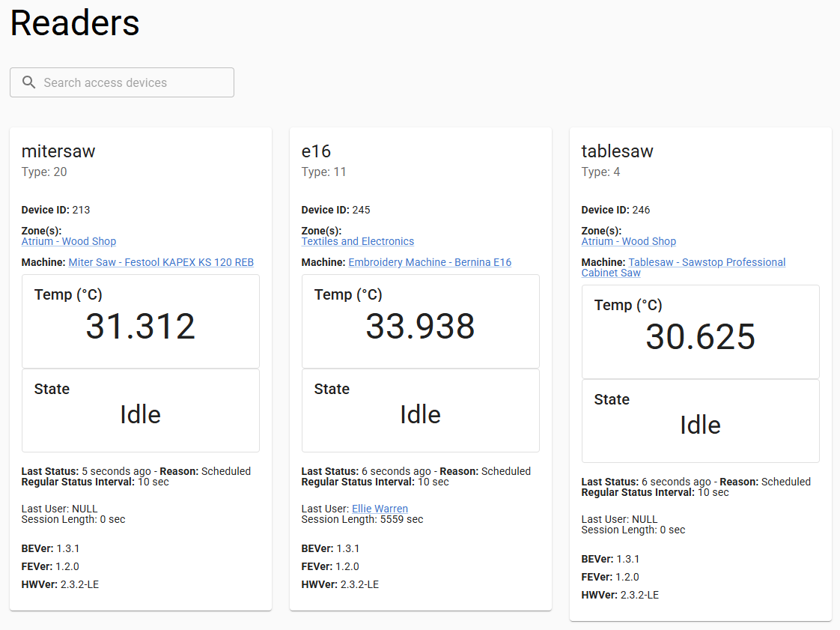
Task: Click the Readers page heading
Action: 75,23
